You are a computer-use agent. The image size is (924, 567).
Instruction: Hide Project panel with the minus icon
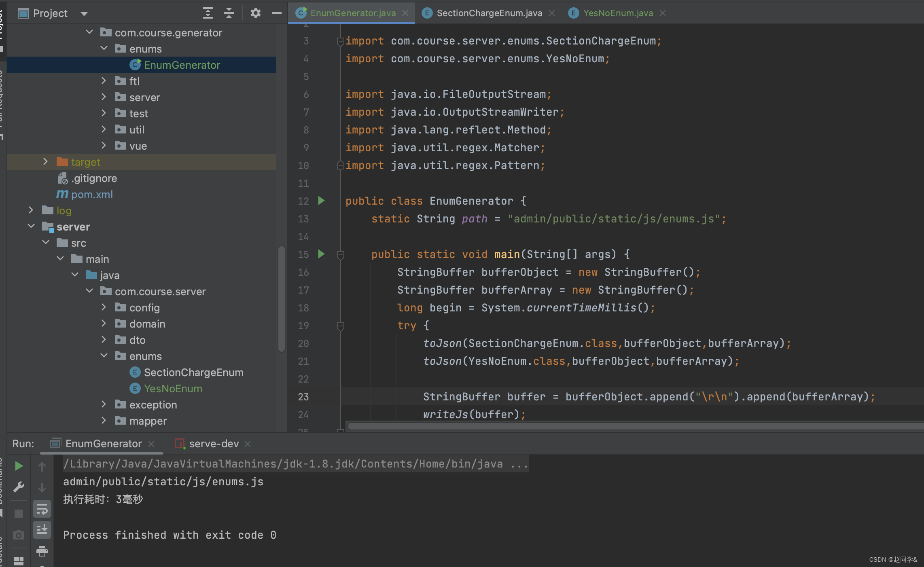tap(277, 13)
